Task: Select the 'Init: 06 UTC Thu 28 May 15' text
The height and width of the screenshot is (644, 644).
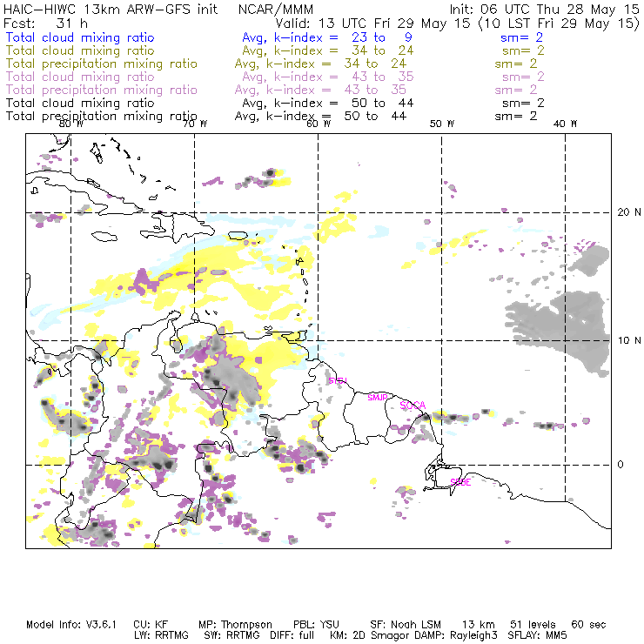Action: tap(545, 10)
